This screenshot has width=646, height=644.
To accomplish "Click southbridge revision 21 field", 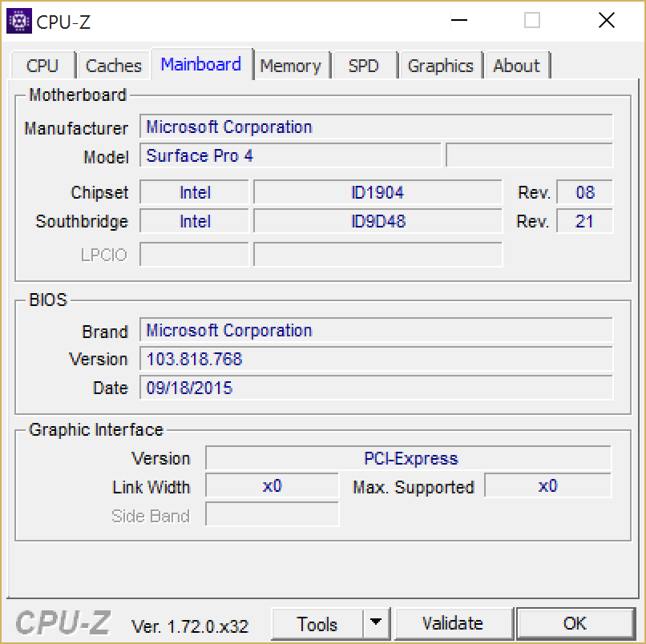I will click(584, 221).
